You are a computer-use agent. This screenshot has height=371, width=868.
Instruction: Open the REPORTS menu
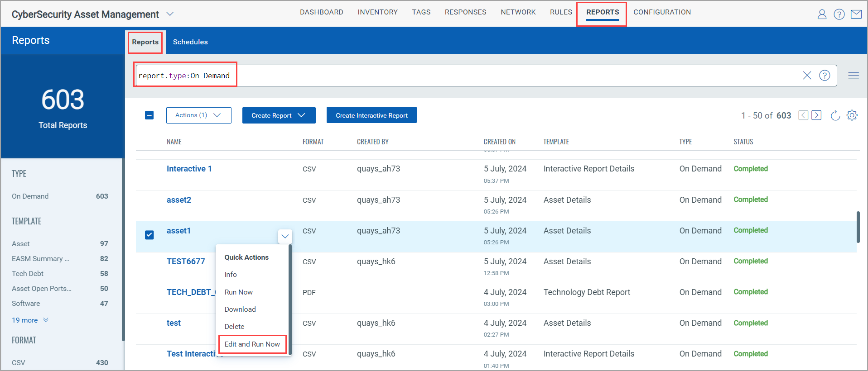(x=603, y=12)
